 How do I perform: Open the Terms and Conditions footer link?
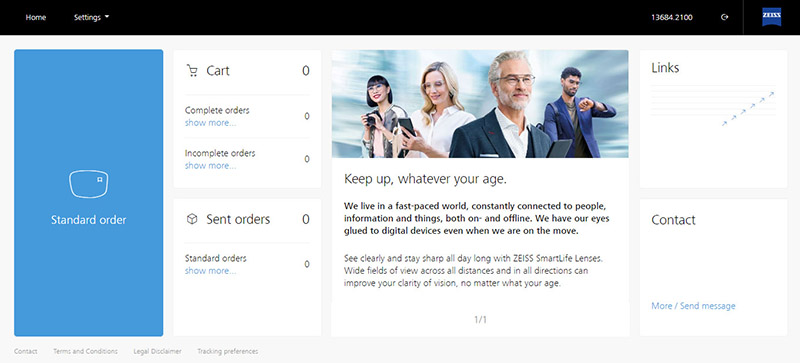coord(85,351)
